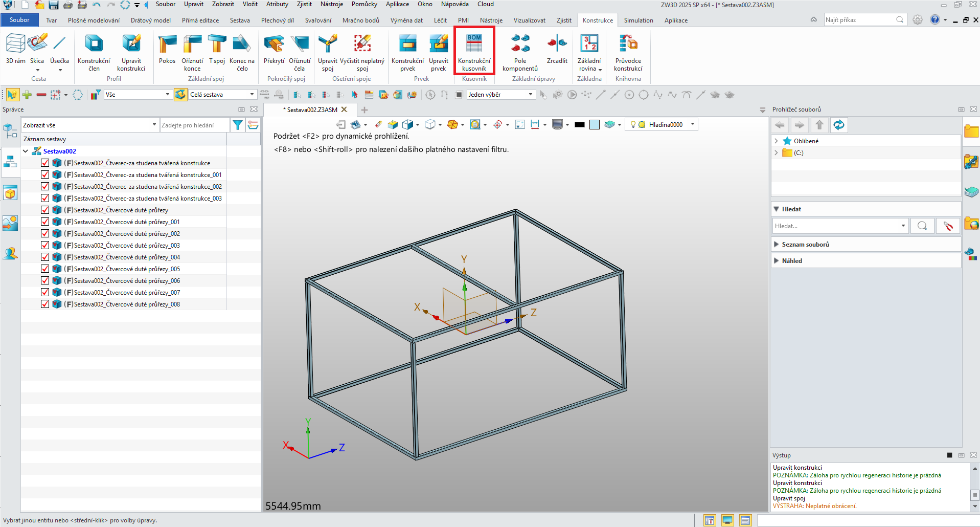Add a new document tab with plus
Screen dimensions: 980x527
pos(364,110)
